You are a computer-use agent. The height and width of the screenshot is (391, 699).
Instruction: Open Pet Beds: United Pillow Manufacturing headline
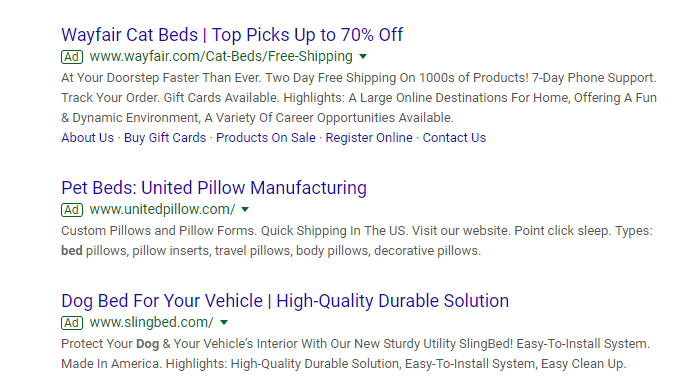click(214, 188)
